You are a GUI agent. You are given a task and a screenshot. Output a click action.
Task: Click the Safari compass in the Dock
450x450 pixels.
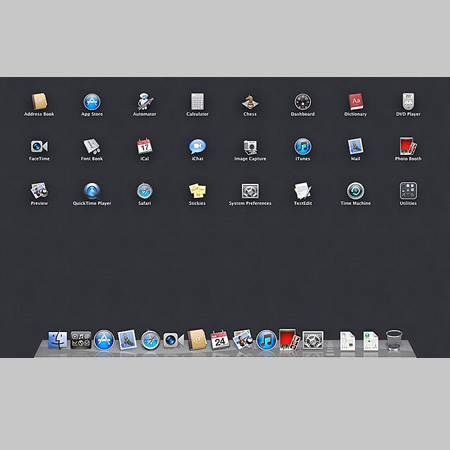(x=150, y=340)
